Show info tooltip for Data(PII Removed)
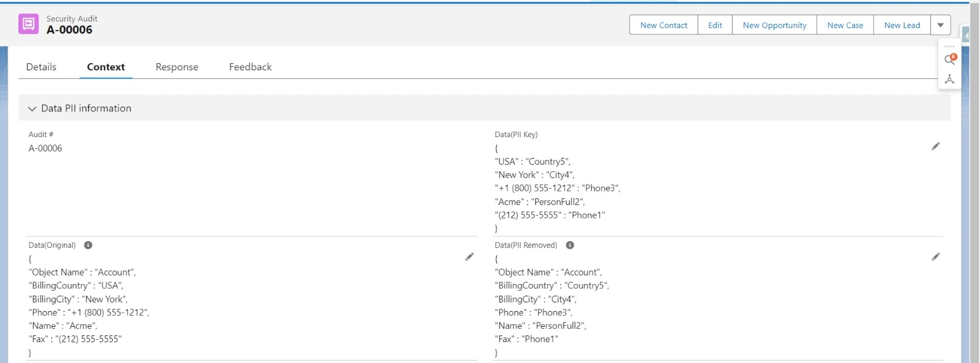The width and height of the screenshot is (980, 363). [x=570, y=245]
